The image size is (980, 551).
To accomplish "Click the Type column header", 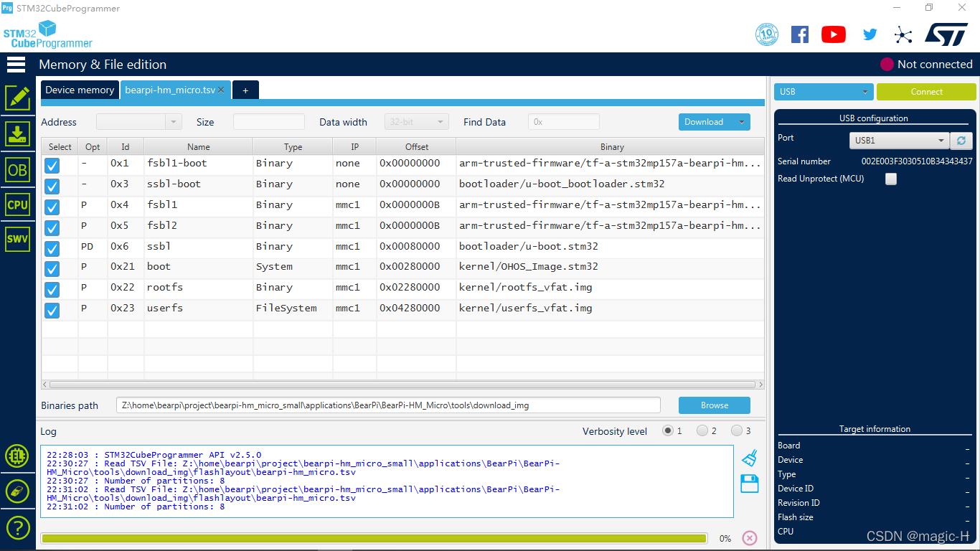I will pyautogui.click(x=293, y=147).
